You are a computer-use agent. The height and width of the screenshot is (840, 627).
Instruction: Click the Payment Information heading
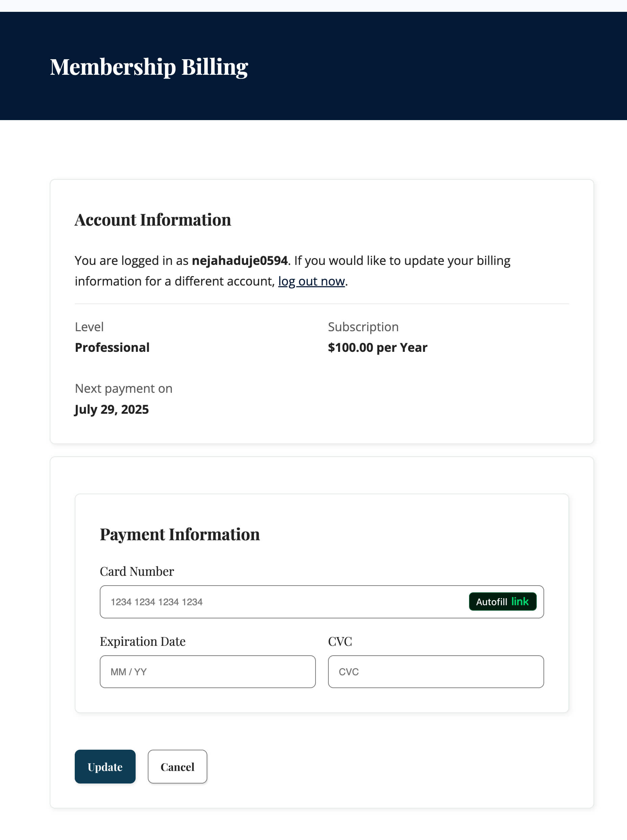[x=180, y=535]
